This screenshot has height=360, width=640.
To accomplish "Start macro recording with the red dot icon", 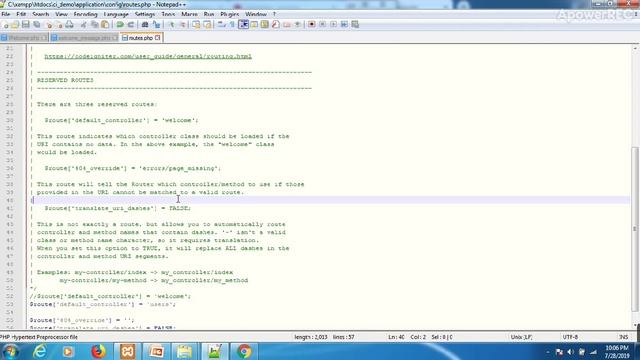I will coord(311,24).
